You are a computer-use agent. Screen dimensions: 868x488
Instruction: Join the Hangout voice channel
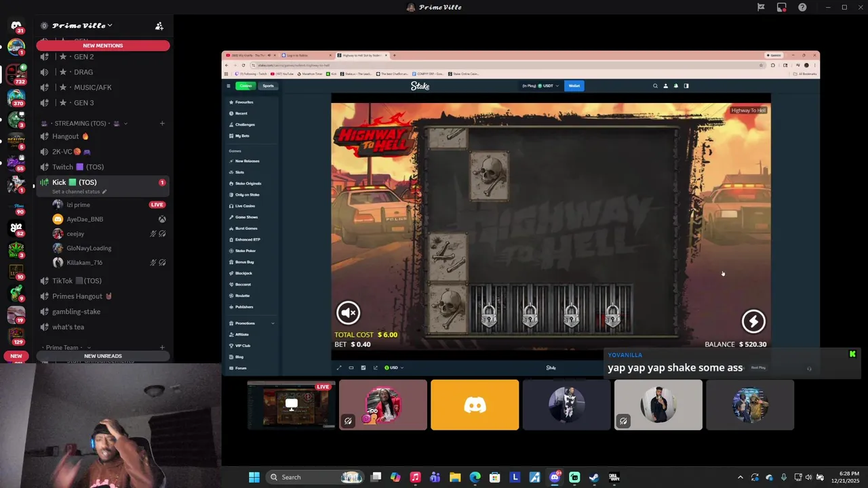click(102, 136)
